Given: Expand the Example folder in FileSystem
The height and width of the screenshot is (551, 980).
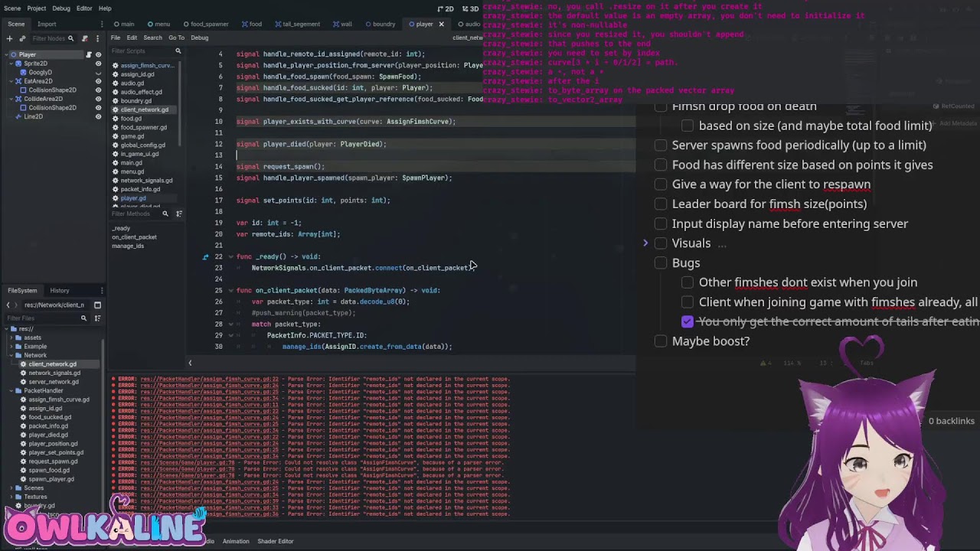Looking at the screenshot, I should (x=11, y=347).
